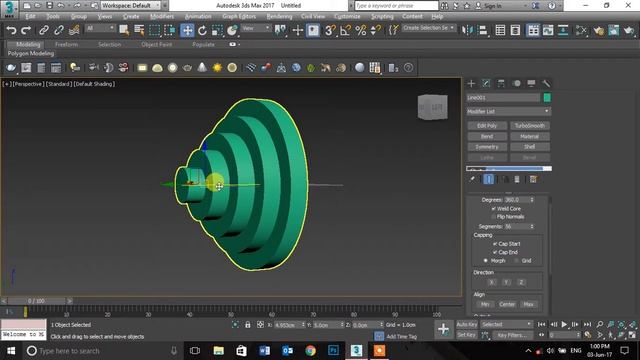Open the Create tab in command panel
This screenshot has width=640, height=360.
tap(471, 83)
